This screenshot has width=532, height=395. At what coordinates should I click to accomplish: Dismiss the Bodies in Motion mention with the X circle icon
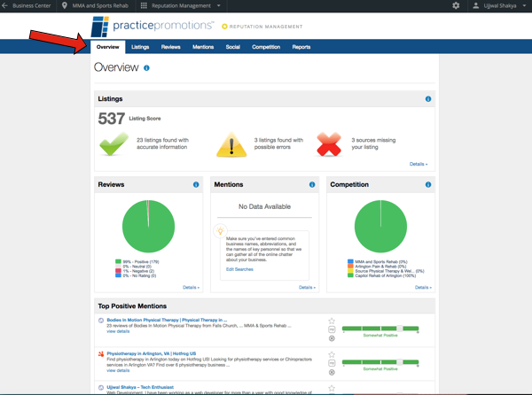(332, 338)
